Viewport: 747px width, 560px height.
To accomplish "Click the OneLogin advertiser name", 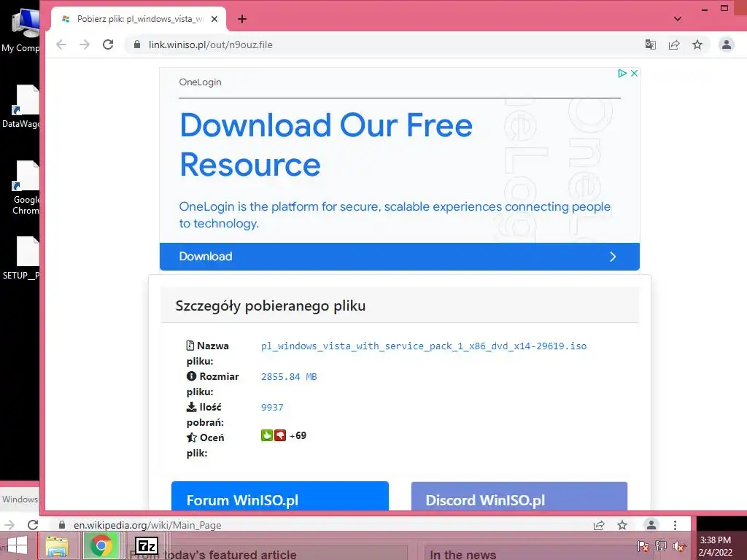I will [200, 82].
